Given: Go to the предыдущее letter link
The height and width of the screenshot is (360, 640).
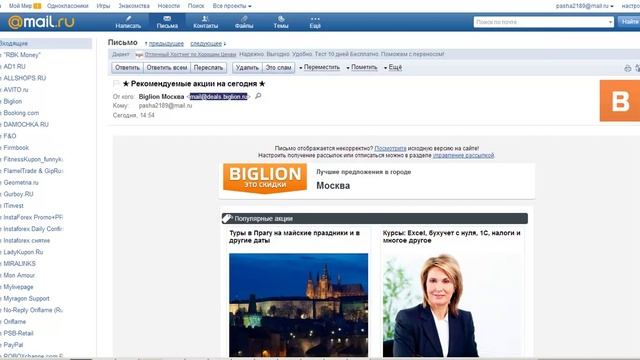Looking at the screenshot, I should pos(166,43).
